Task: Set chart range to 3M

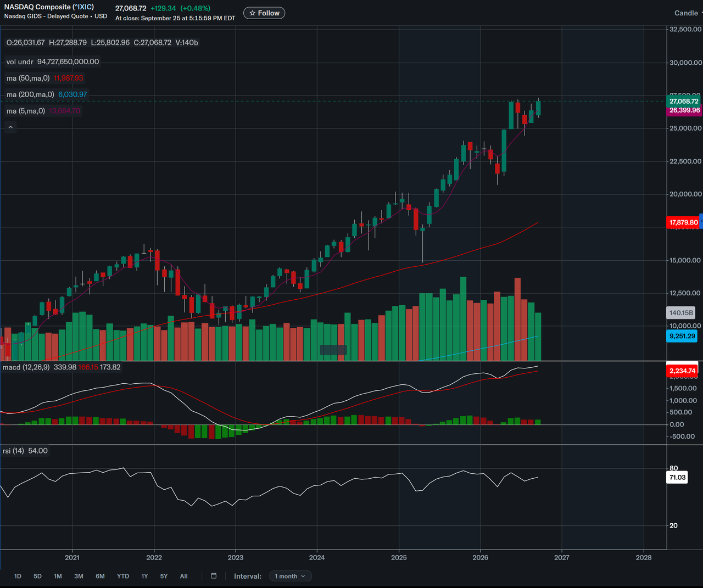Action: 79,576
